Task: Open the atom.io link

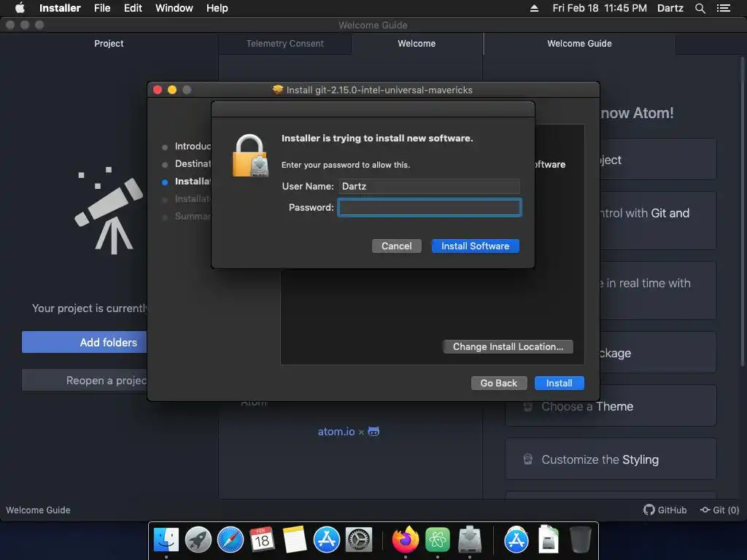Action: (336, 432)
